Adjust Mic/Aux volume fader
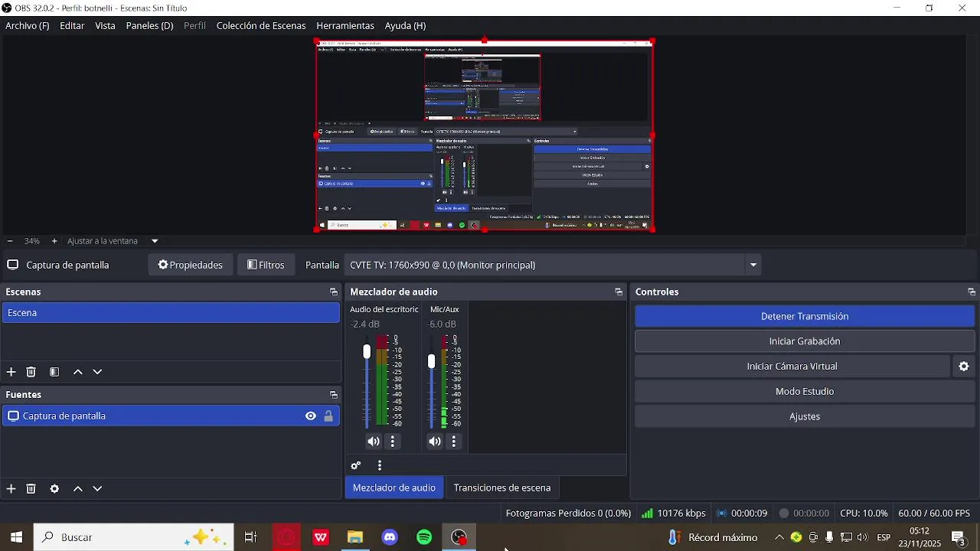 [432, 361]
